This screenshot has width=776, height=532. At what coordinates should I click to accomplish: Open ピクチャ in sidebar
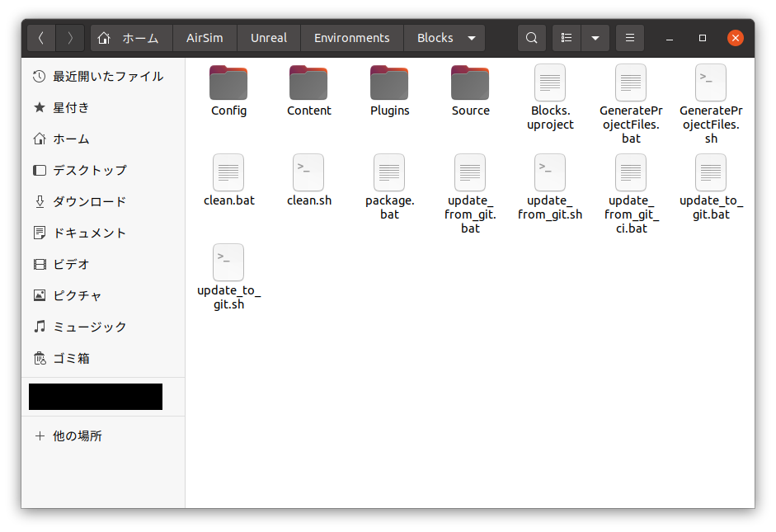[103, 295]
